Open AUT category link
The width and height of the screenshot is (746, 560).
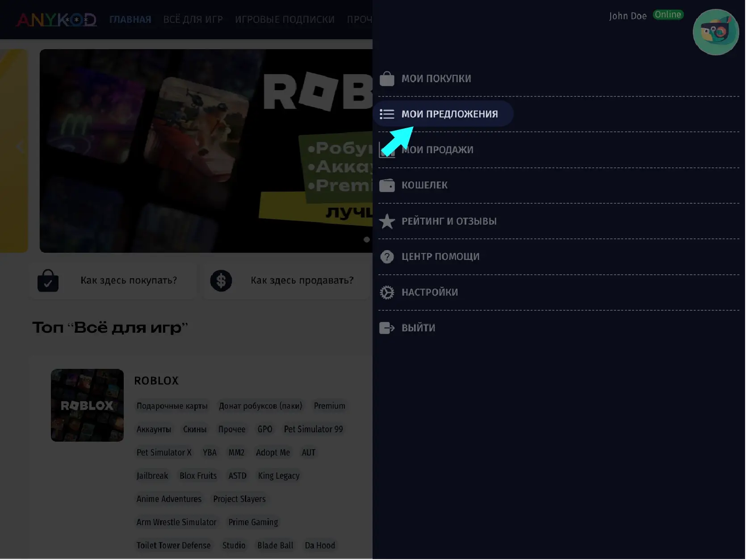tap(309, 452)
